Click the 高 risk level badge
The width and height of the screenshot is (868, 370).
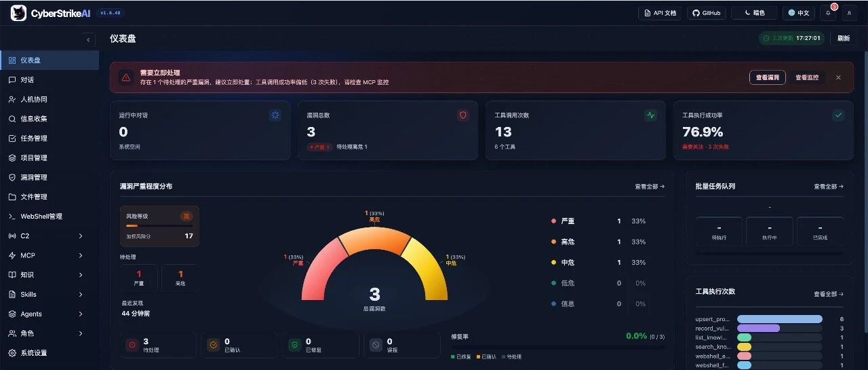click(x=186, y=216)
